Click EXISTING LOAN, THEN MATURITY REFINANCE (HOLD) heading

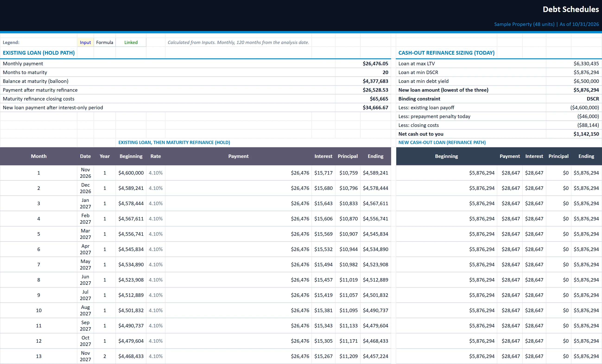pos(174,142)
